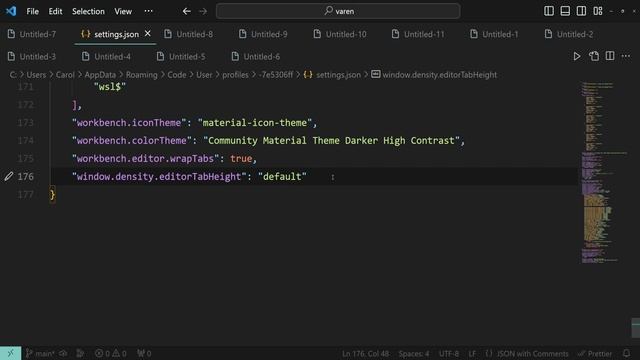Expand the 'AppData' breadcrumb
The image size is (640, 360).
pyautogui.click(x=100, y=75)
